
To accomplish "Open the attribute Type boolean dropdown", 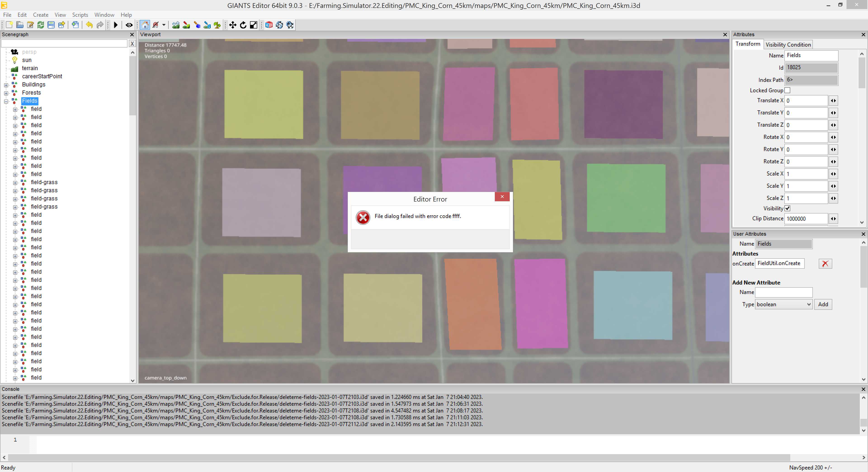I will pos(783,304).
